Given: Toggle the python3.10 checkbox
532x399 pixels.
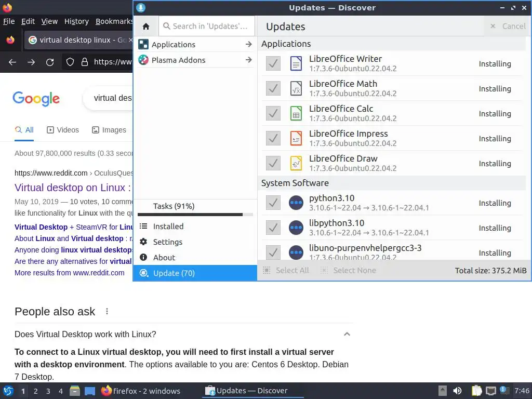Looking at the screenshot, I should tap(273, 203).
